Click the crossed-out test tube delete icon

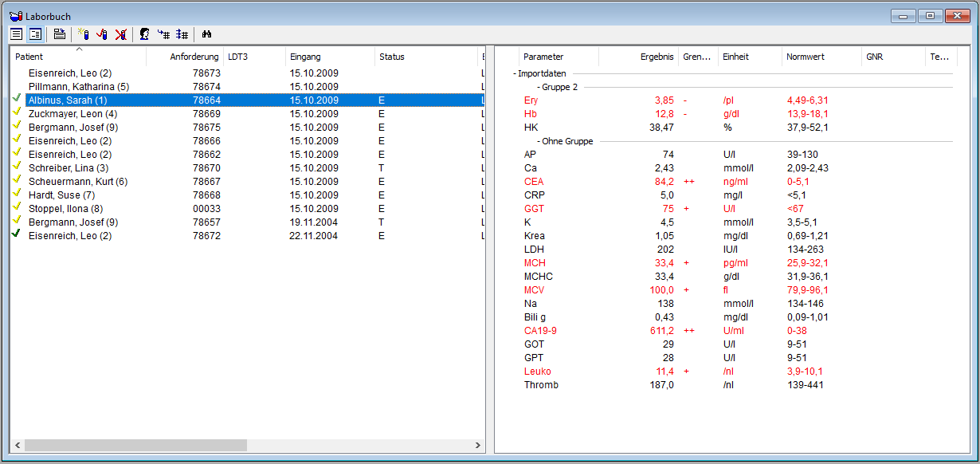(120, 34)
